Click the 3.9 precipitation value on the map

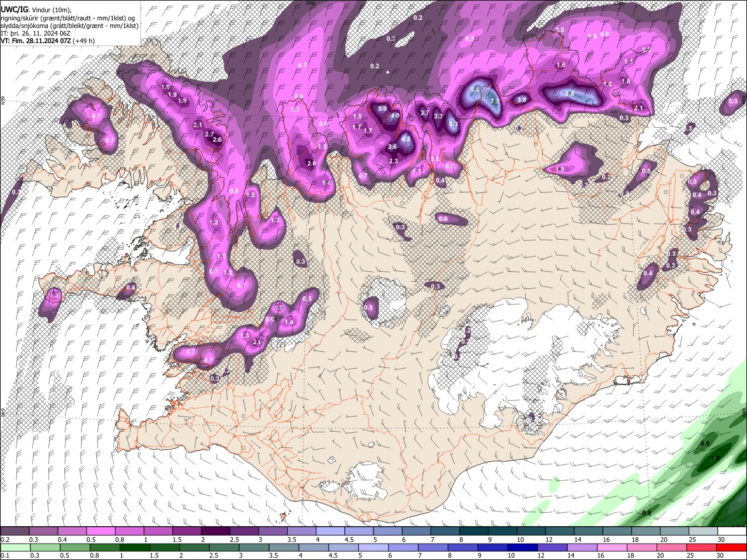[382, 108]
